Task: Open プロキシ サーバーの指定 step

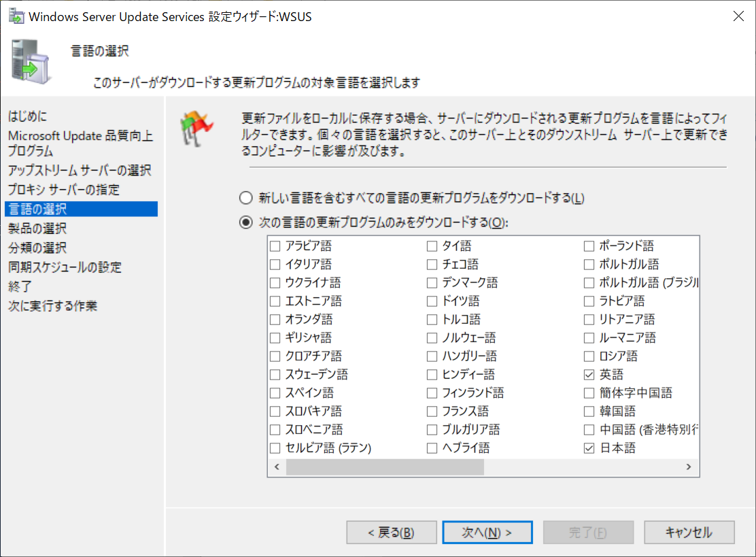Action: 64,190
